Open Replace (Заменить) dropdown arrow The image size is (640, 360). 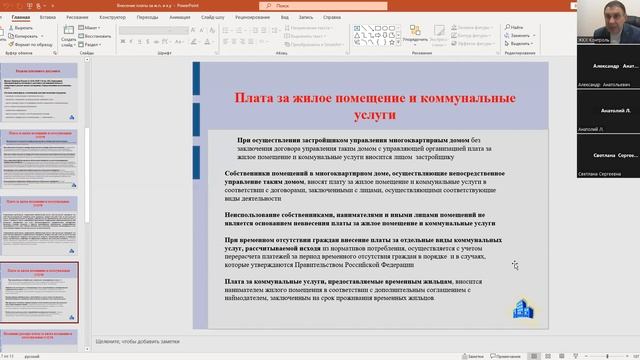(534, 36)
